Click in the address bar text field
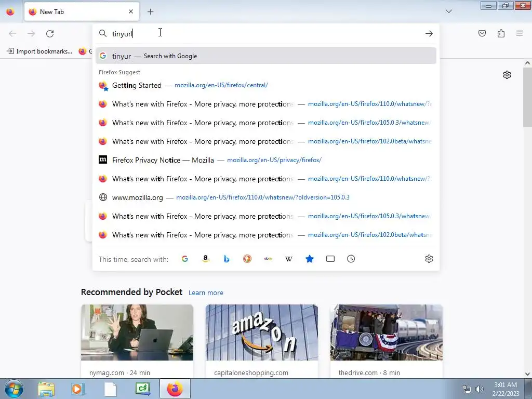The height and width of the screenshot is (399, 532). [266, 34]
